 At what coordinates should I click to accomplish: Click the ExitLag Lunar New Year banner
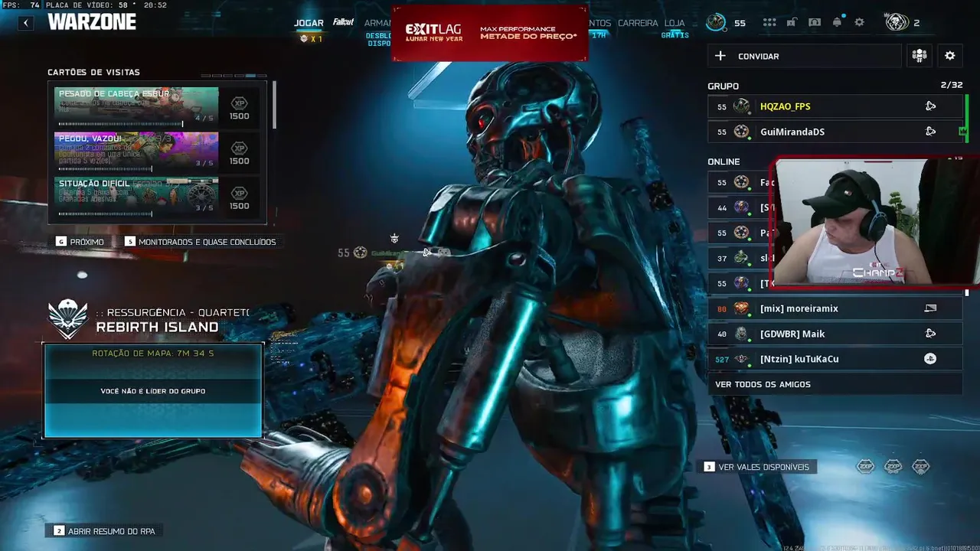point(490,32)
